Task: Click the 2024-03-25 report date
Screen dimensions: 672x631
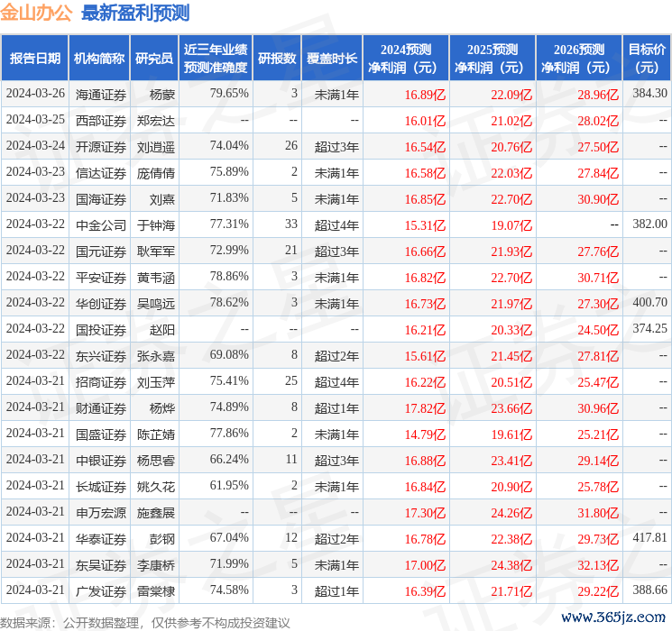Action: click(x=35, y=119)
